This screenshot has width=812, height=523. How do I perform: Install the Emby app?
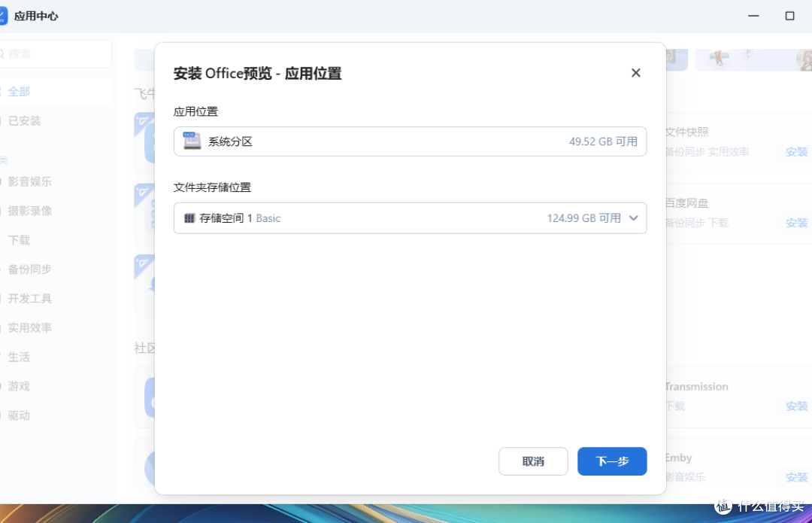pyautogui.click(x=796, y=477)
